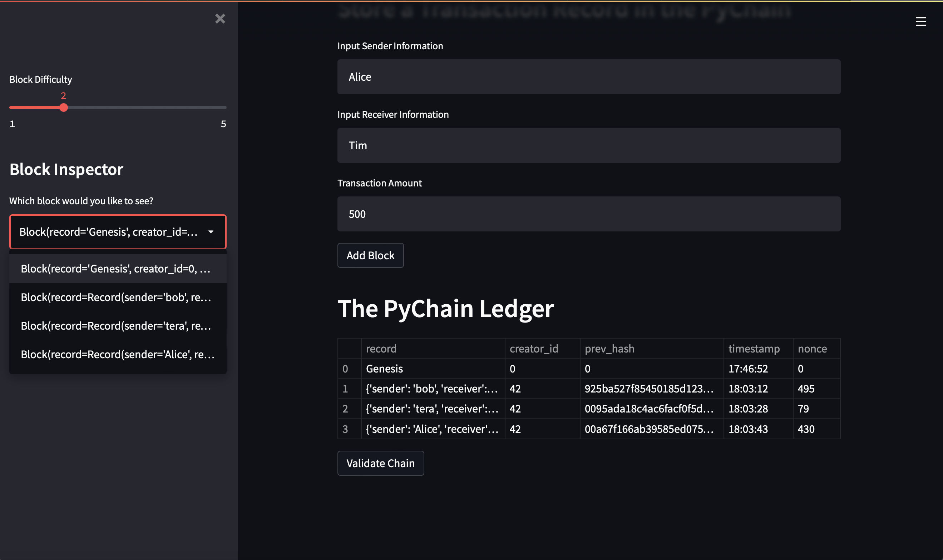Open the hamburger menu at top right
Screen dimensions: 943x560
point(920,21)
